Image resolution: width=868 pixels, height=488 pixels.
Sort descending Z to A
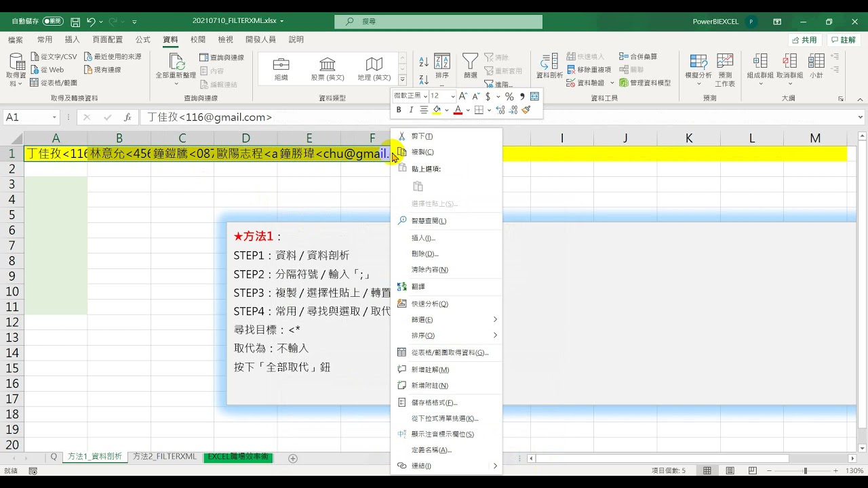(422, 79)
